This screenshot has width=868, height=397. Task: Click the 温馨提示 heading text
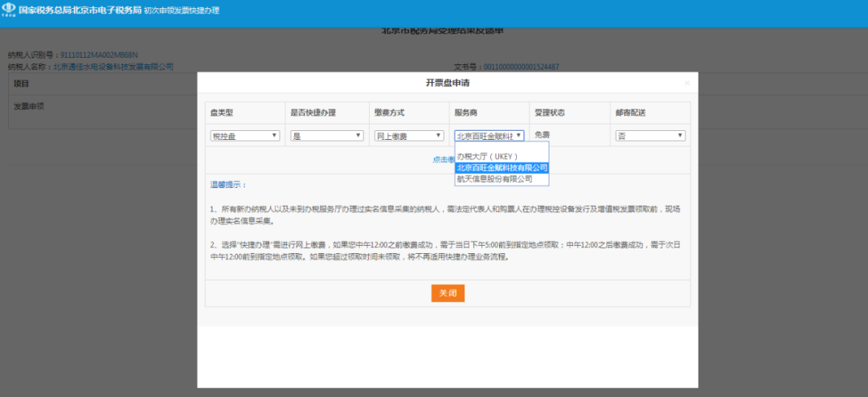click(223, 185)
